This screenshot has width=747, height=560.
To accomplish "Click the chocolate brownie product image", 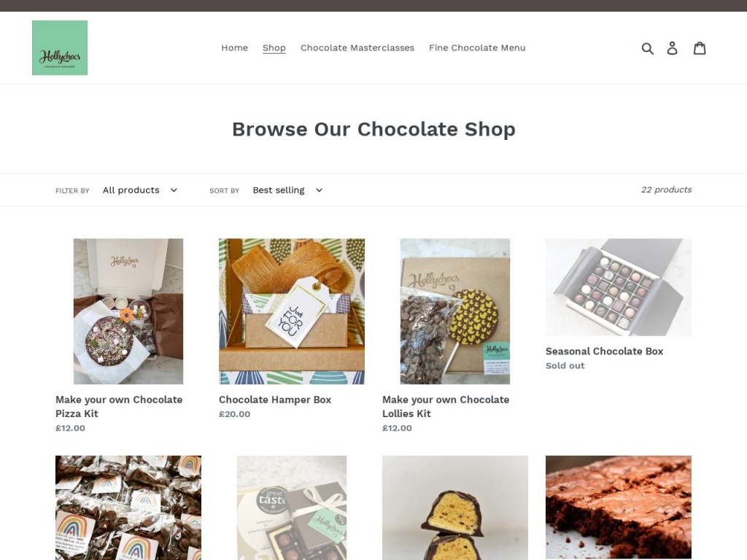I will click(619, 507).
